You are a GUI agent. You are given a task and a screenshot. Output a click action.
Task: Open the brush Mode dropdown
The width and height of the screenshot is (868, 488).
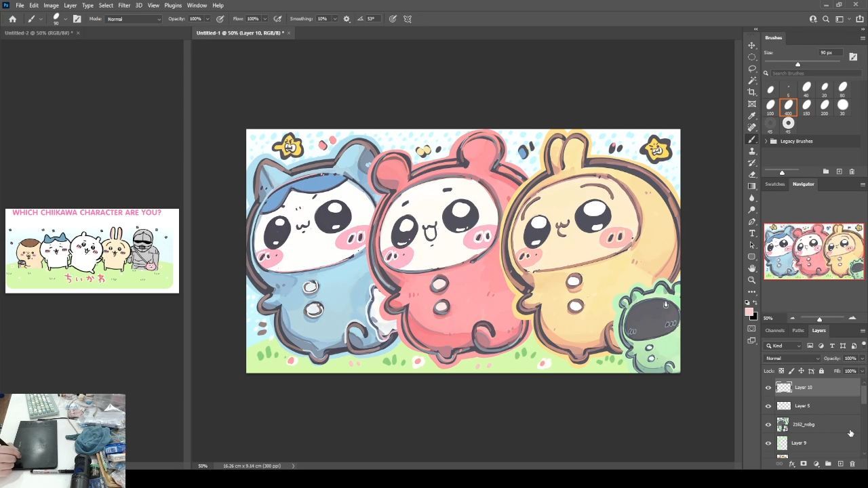click(134, 19)
